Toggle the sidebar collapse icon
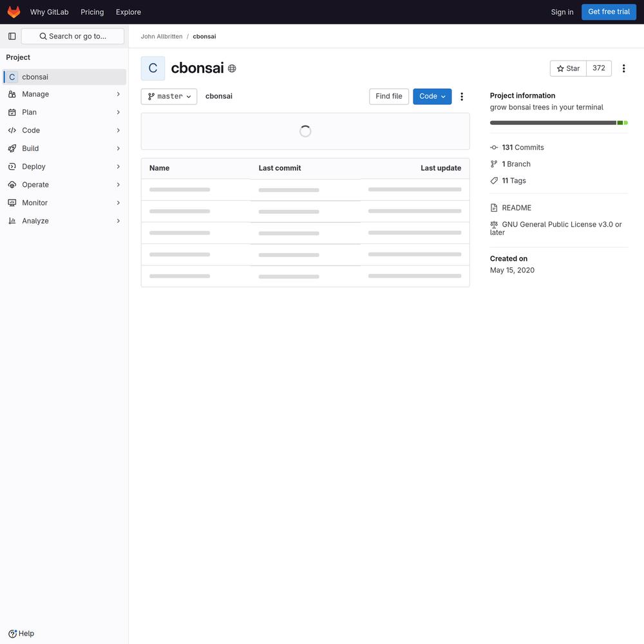This screenshot has width=644, height=644. (12, 36)
